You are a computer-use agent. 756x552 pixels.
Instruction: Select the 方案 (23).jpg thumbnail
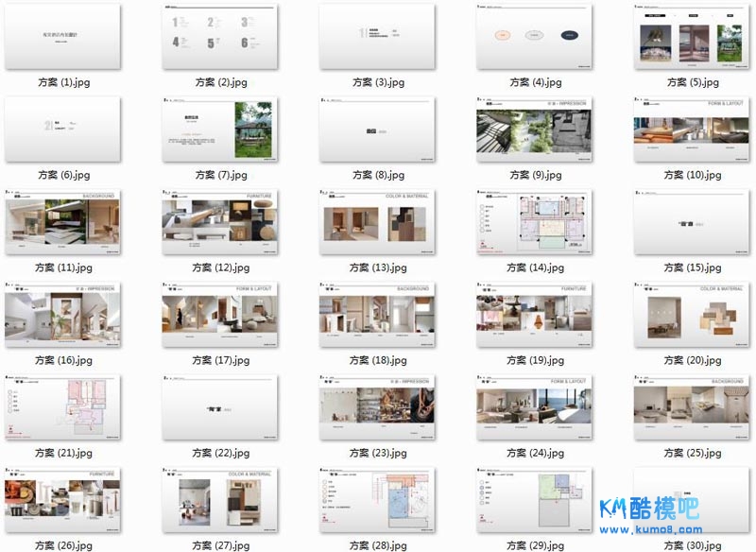[377, 406]
